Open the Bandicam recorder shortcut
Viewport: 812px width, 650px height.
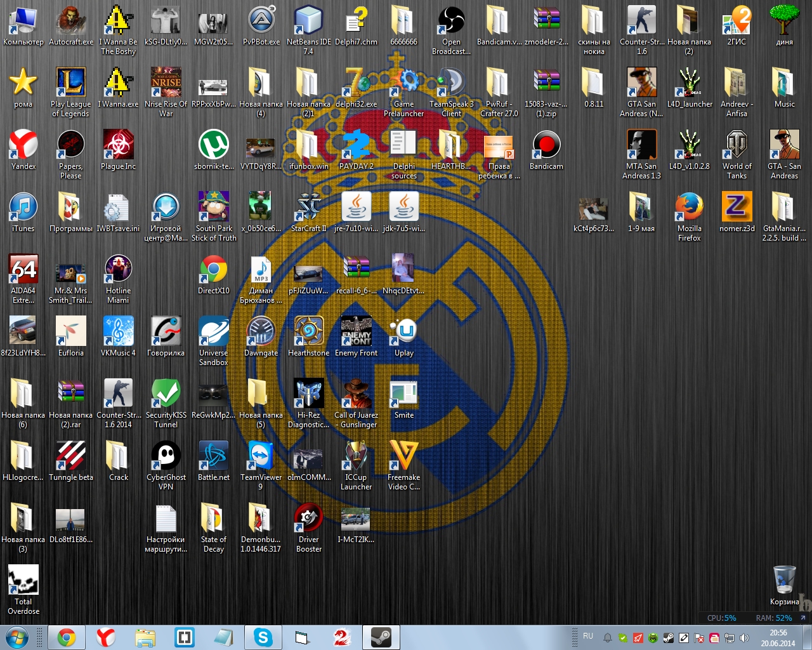[546, 150]
